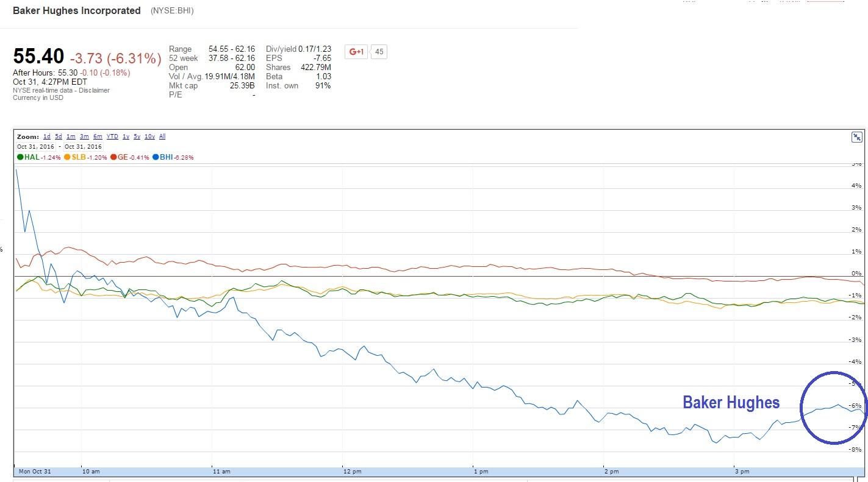Click the 55.40 stock price

pos(38,57)
